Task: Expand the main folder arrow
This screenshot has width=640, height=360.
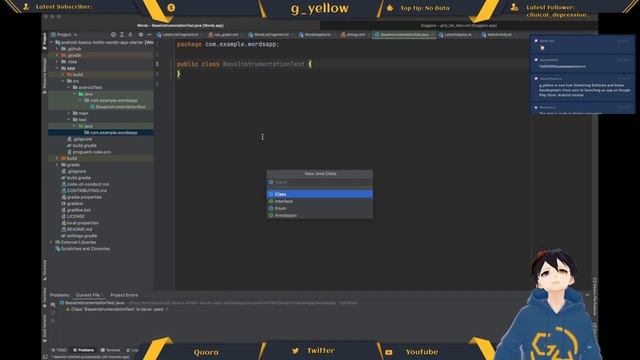Action: pyautogui.click(x=69, y=113)
